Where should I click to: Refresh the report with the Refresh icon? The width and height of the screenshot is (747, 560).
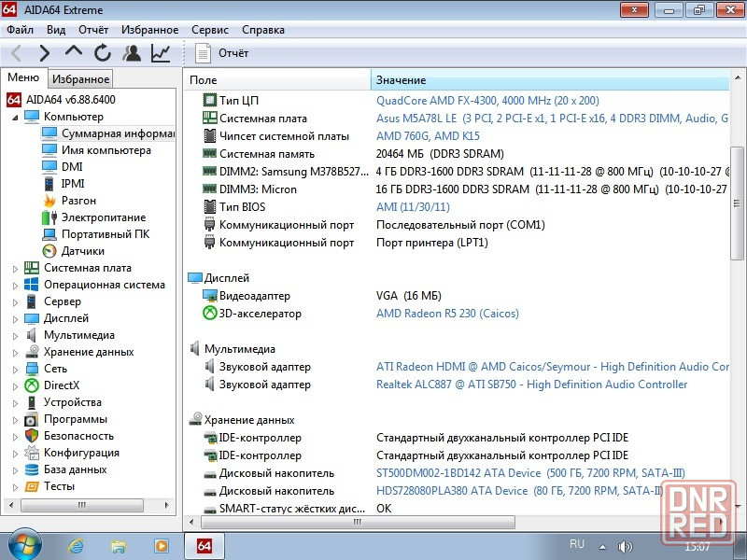(x=103, y=53)
